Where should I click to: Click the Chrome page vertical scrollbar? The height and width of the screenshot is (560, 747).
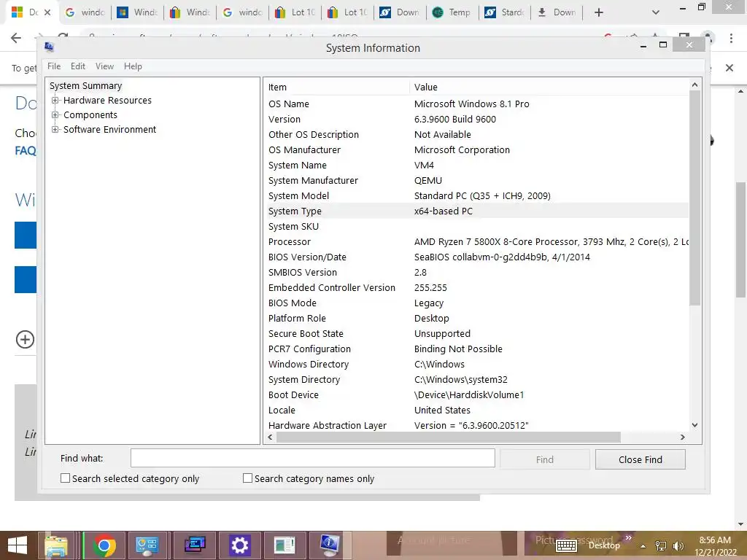click(740, 240)
